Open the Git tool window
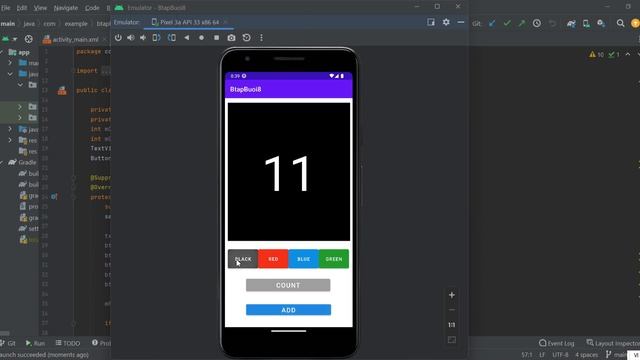The height and width of the screenshot is (360, 640). point(8,343)
